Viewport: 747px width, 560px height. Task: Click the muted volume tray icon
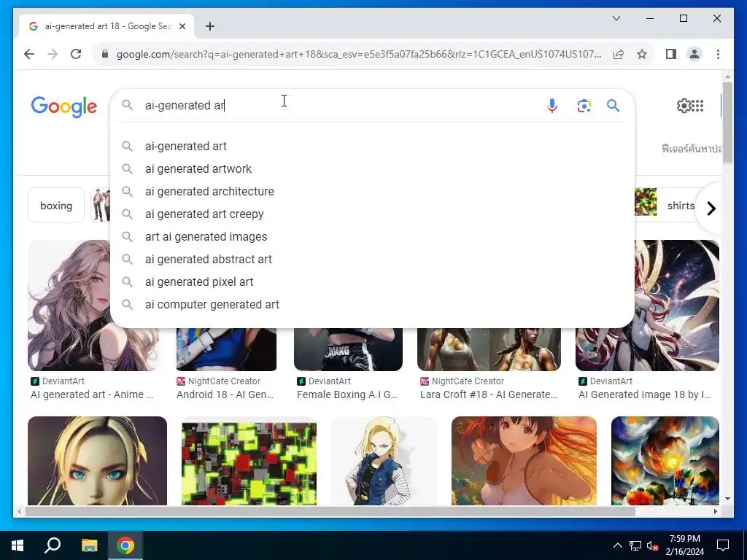652,545
